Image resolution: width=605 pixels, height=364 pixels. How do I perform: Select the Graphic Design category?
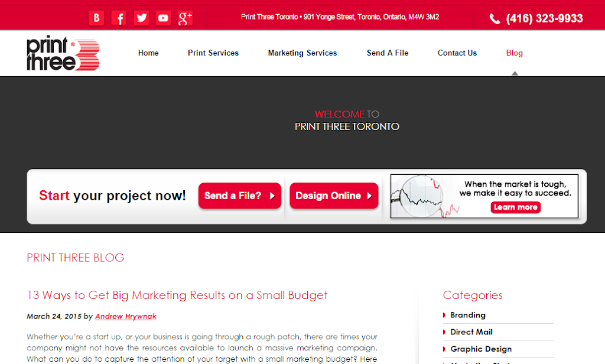point(481,349)
